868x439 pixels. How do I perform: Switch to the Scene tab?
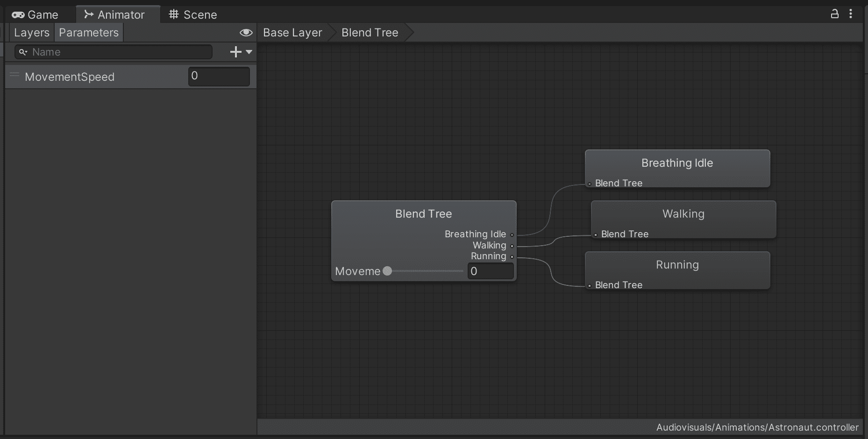click(193, 14)
